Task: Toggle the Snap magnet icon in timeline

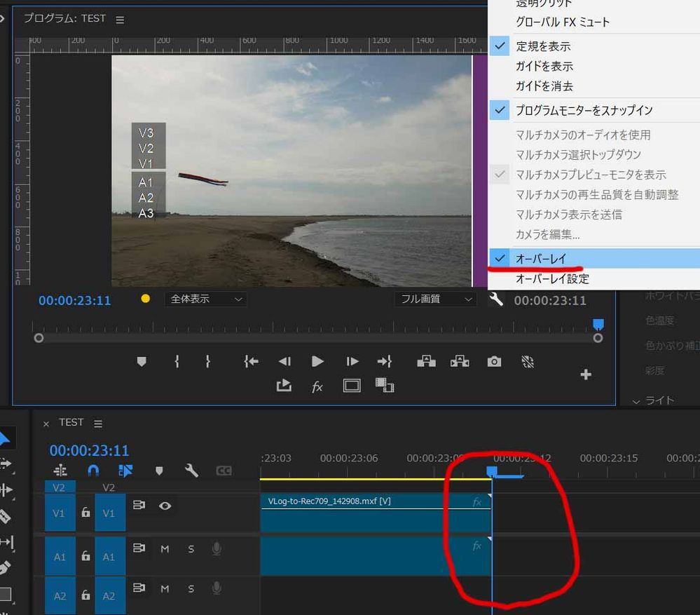Action: [x=93, y=470]
